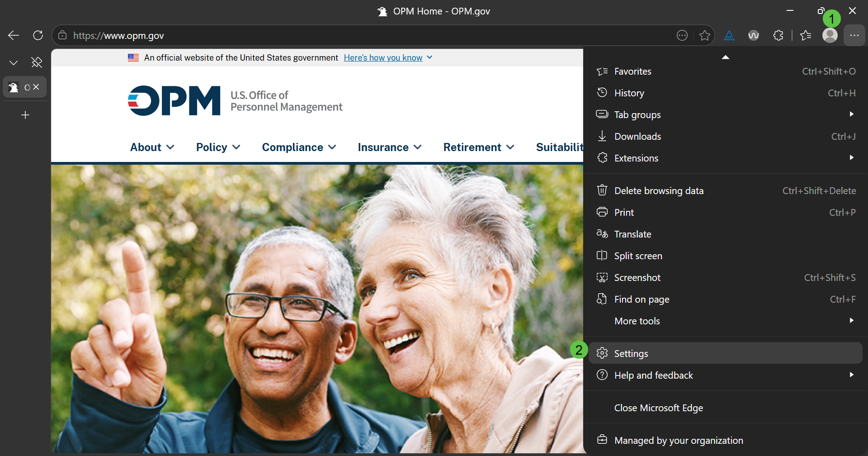The width and height of the screenshot is (868, 456).
Task: Open the Suitability navigation item
Action: 560,147
